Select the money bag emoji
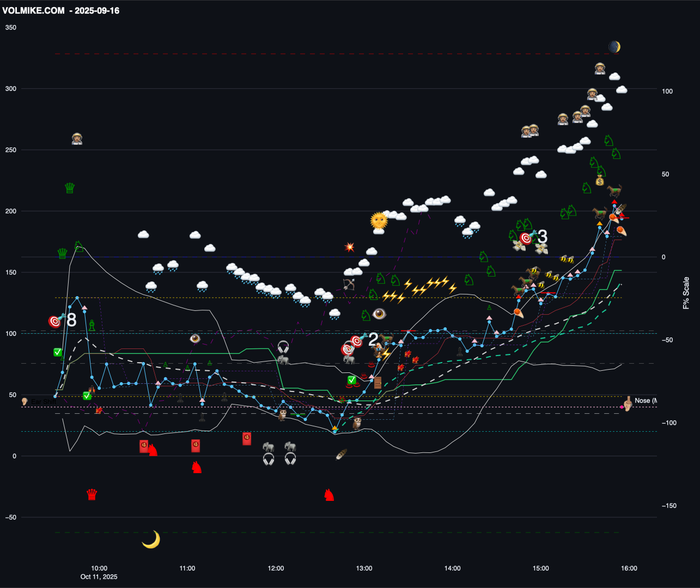Image resolution: width=700 pixels, height=588 pixels. click(600, 181)
